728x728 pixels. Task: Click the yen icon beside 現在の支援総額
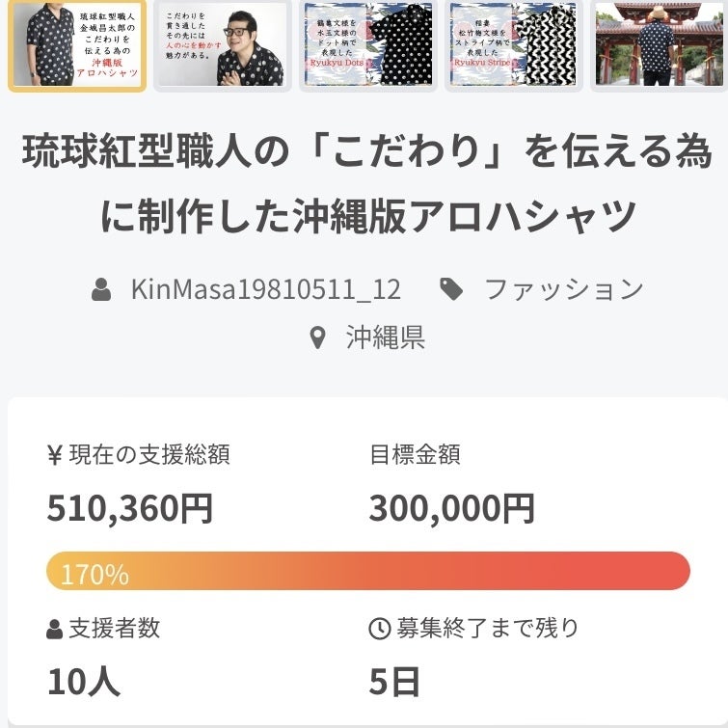tap(55, 455)
